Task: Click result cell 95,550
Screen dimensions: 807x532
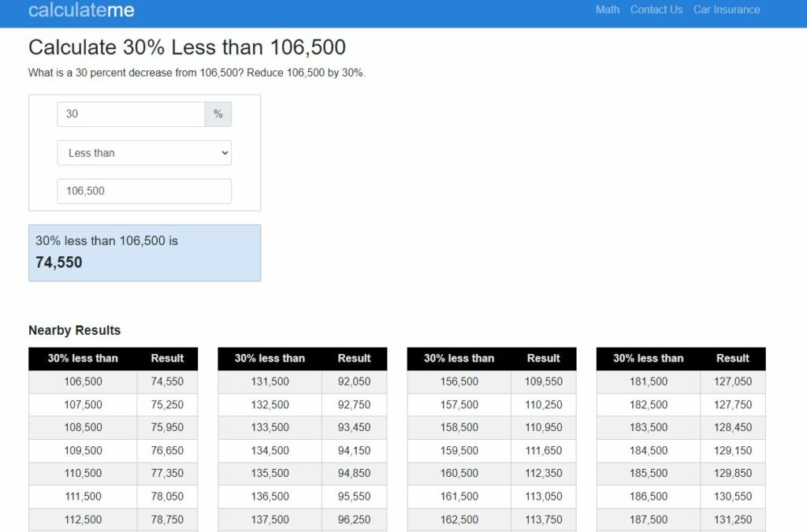Action: [354, 497]
